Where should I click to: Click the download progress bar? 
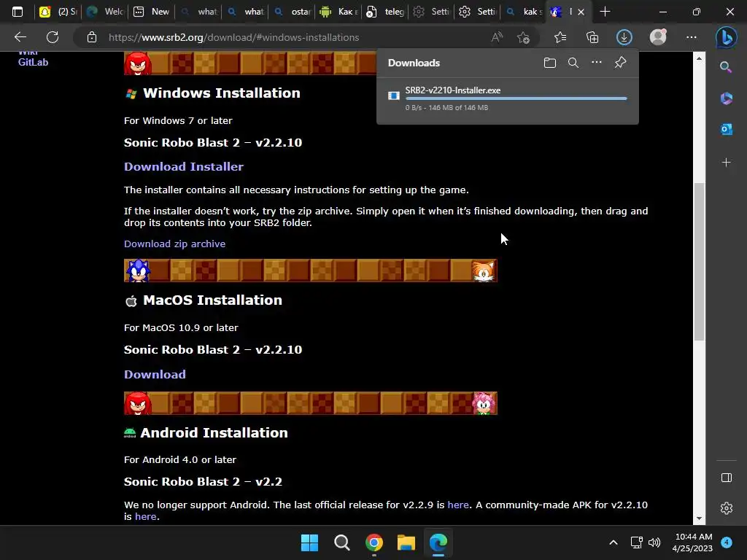tap(516, 98)
